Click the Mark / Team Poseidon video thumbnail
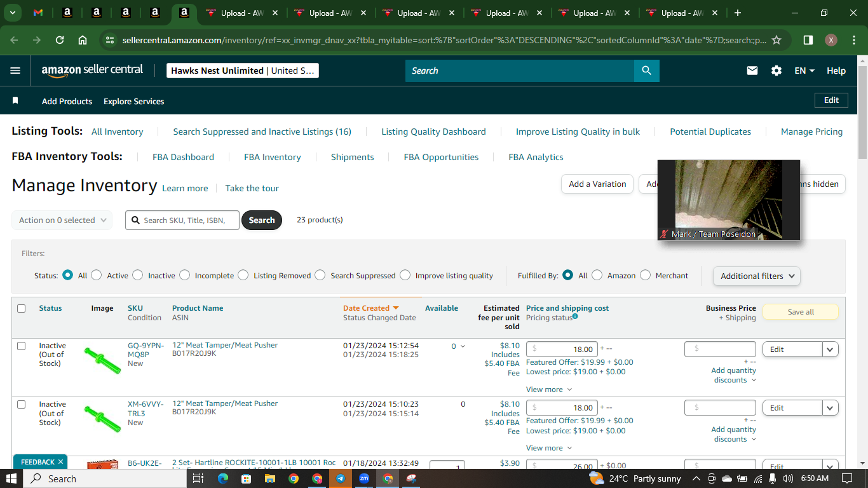This screenshot has height=488, width=868. click(729, 200)
